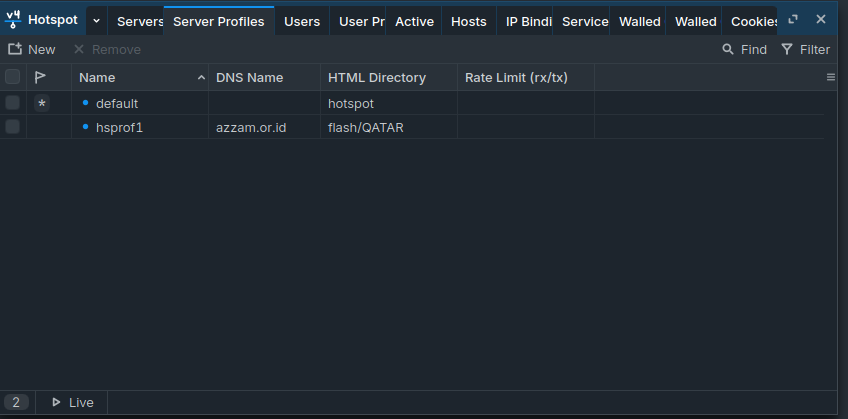848x419 pixels.
Task: Switch to the Service Ports tab
Action: pos(581,22)
